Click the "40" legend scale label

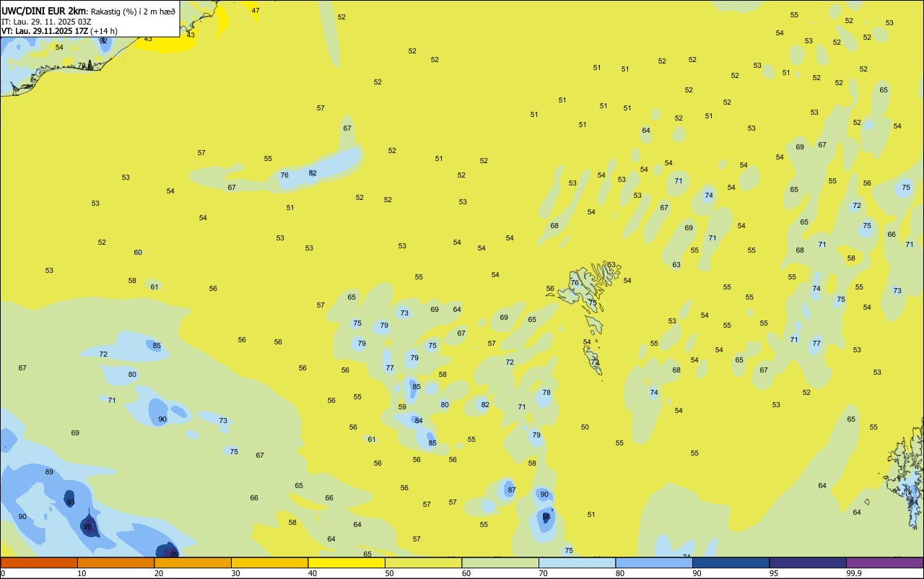tap(313, 573)
